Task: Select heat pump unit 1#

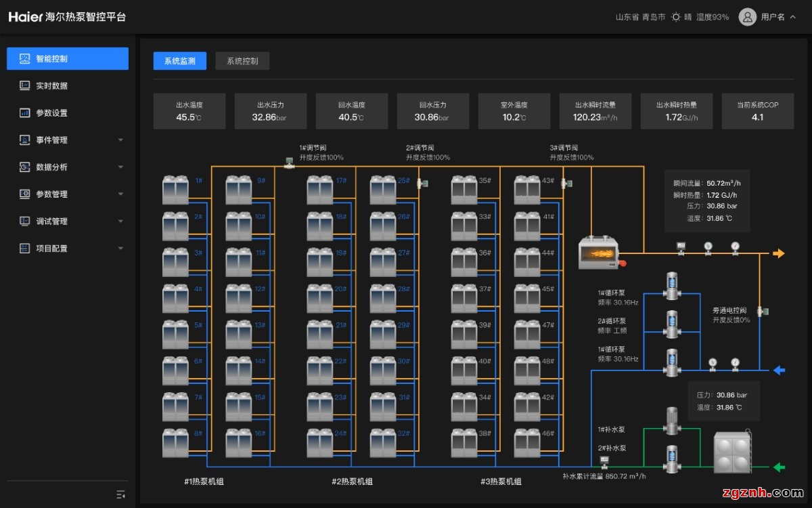Action: coord(175,190)
